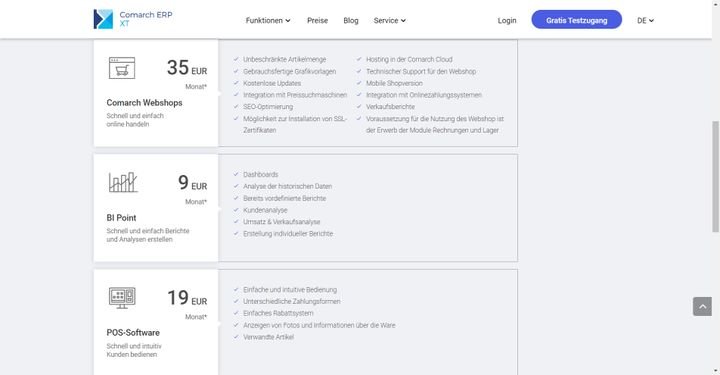Open the DE language selector
720x375 pixels.
click(x=645, y=21)
